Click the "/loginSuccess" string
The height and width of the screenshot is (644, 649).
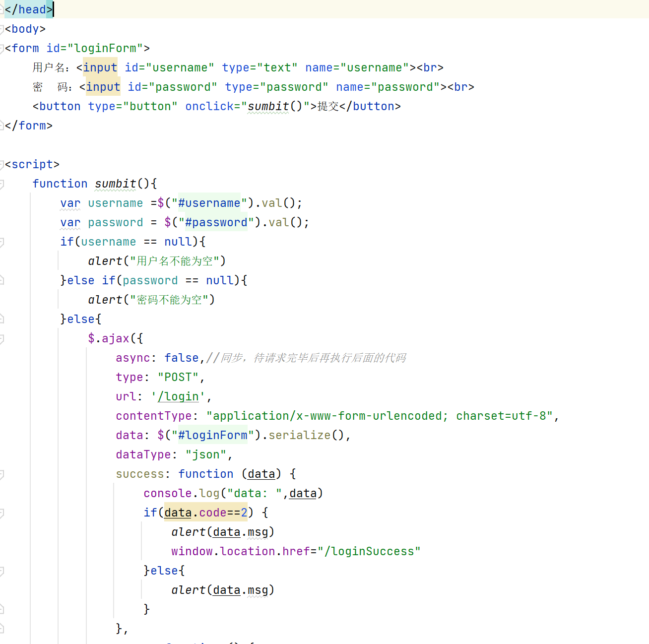click(369, 551)
